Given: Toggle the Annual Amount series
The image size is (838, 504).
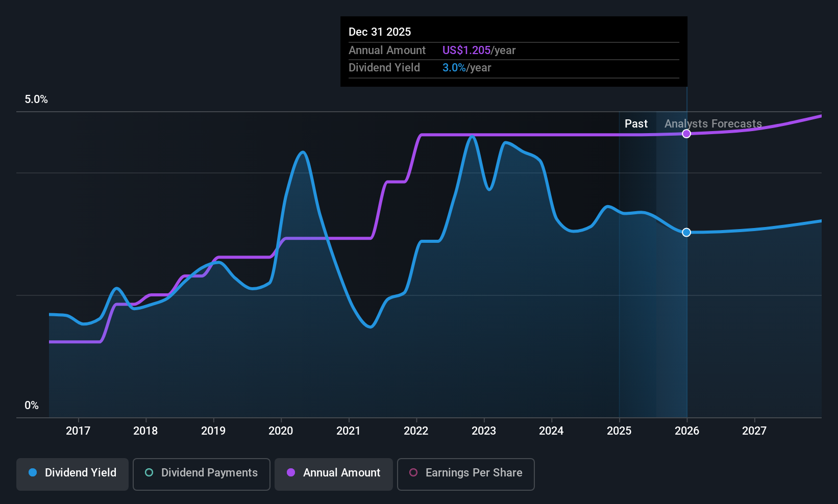Looking at the screenshot, I should coord(334,474).
